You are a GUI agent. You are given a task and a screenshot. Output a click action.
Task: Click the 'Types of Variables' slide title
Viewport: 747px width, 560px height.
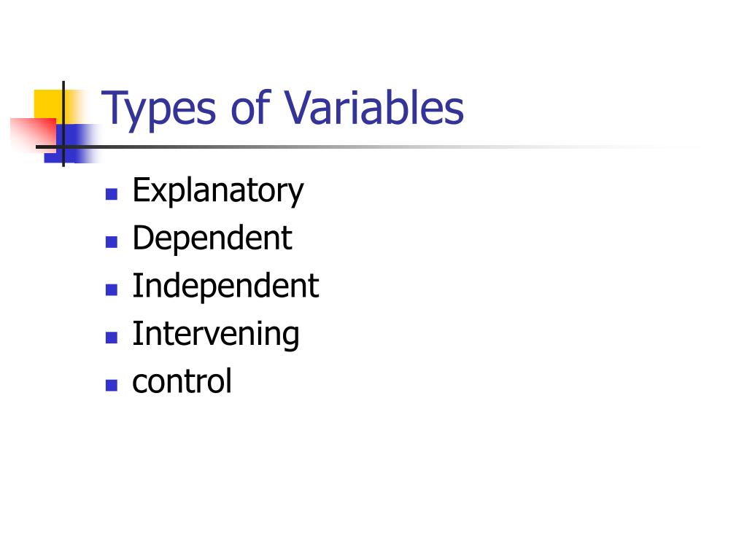282,109
